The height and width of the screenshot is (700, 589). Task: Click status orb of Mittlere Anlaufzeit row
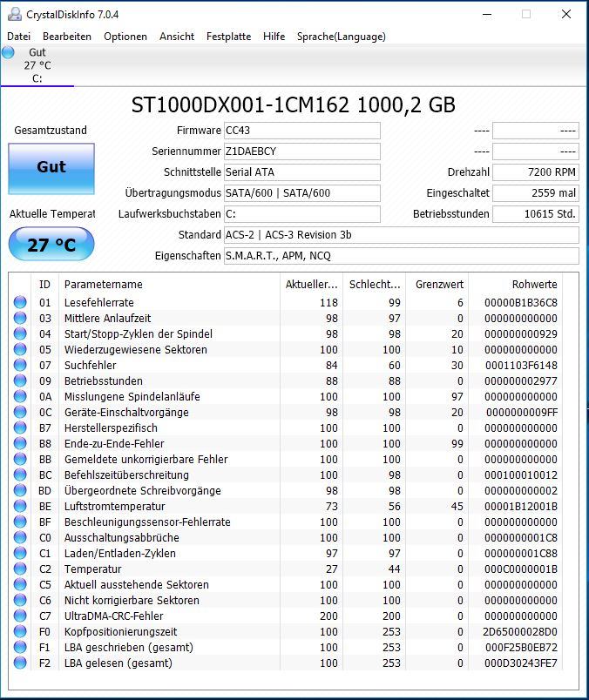[20, 318]
